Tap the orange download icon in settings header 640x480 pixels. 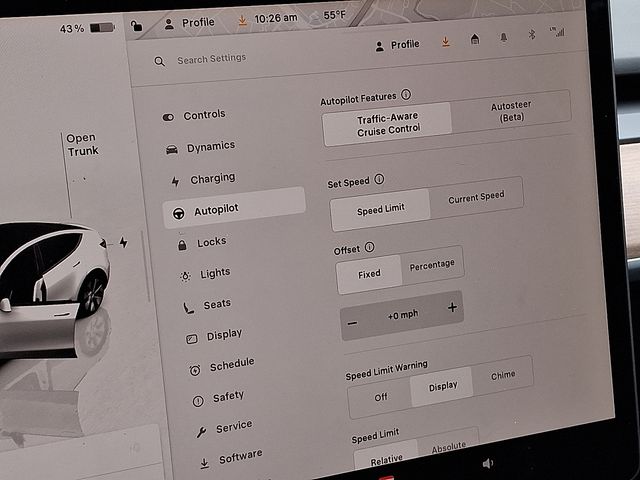(x=445, y=41)
